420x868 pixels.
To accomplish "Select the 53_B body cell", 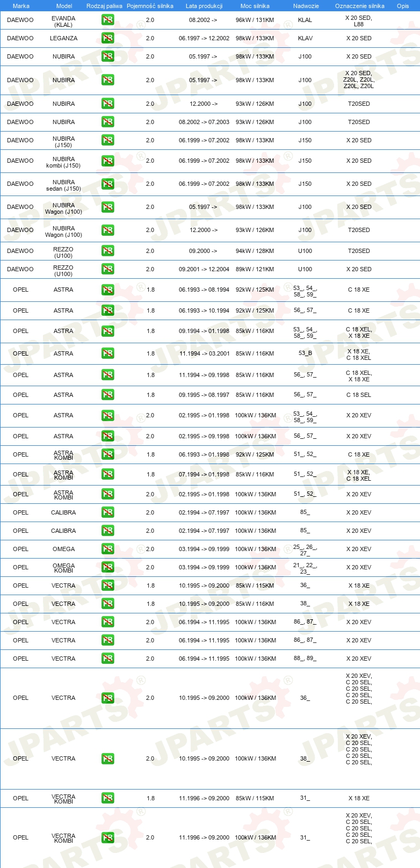I will [x=305, y=353].
